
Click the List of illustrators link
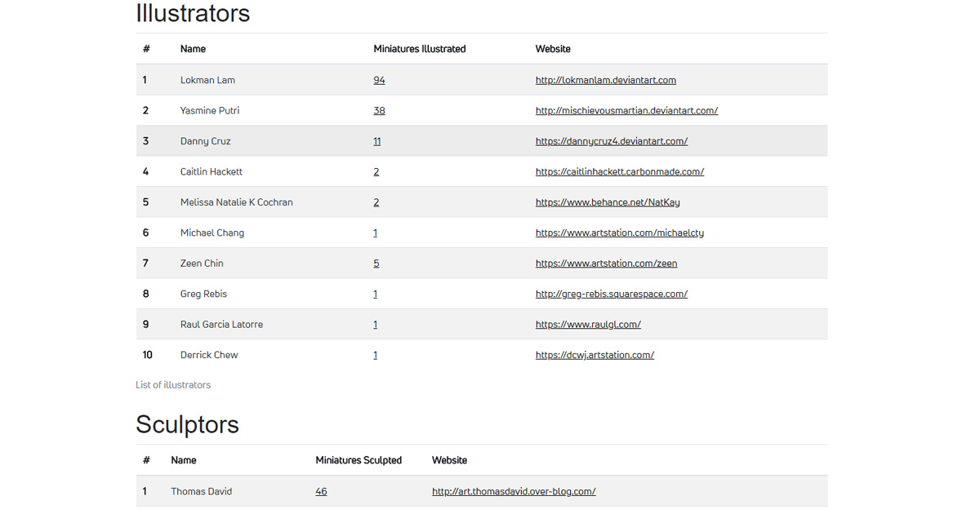pos(173,385)
